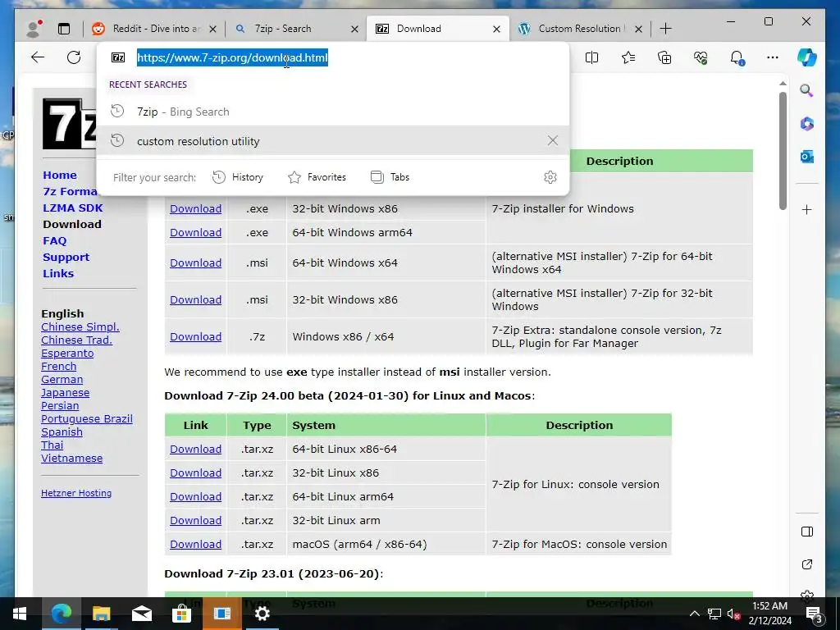This screenshot has height=630, width=840.
Task: Filter search by History
Action: coord(238,177)
